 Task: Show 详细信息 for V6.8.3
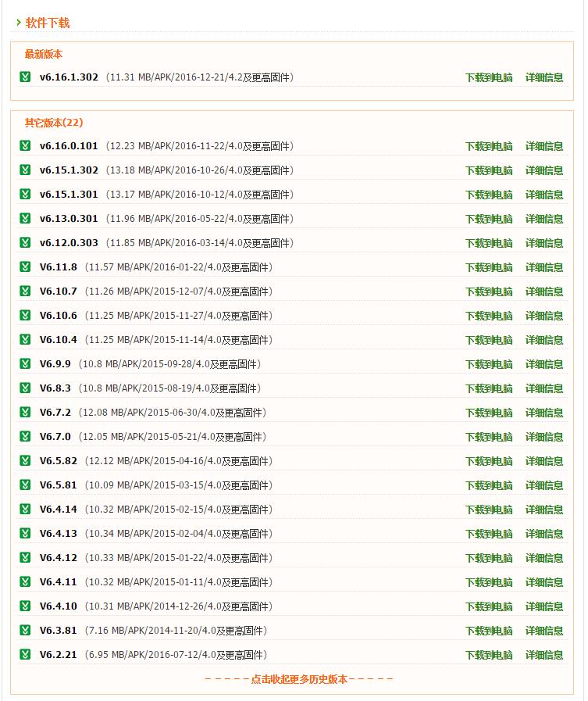pyautogui.click(x=544, y=388)
